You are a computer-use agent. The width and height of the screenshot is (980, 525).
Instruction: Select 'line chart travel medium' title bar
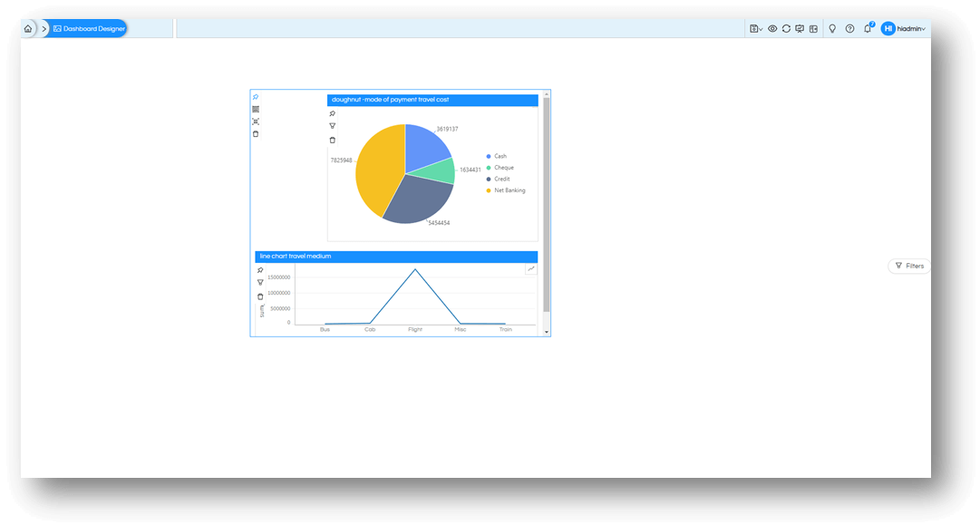point(396,257)
